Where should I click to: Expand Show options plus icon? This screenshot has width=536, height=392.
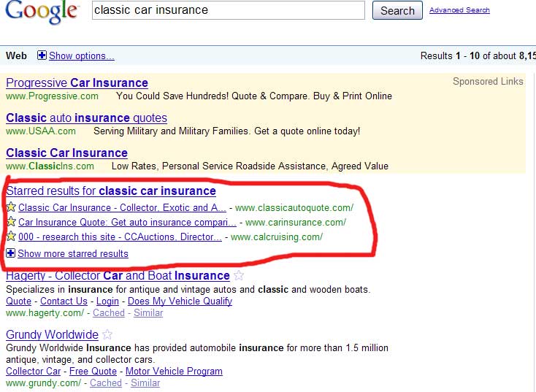42,55
